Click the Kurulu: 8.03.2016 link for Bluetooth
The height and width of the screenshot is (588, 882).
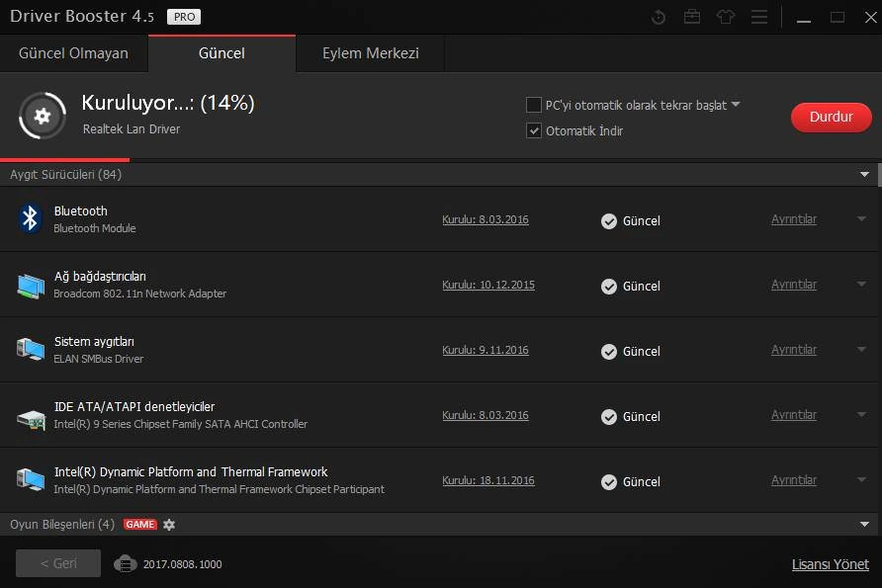point(485,219)
